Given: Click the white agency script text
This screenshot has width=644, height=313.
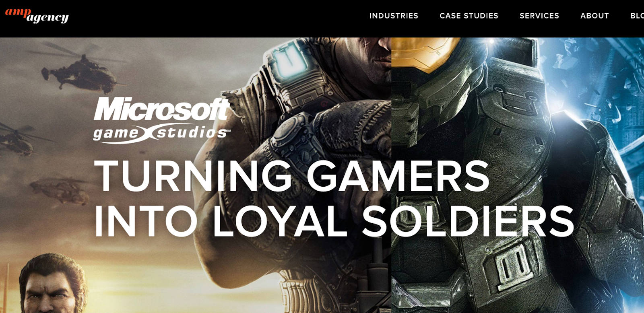Looking at the screenshot, I should coord(48,17).
